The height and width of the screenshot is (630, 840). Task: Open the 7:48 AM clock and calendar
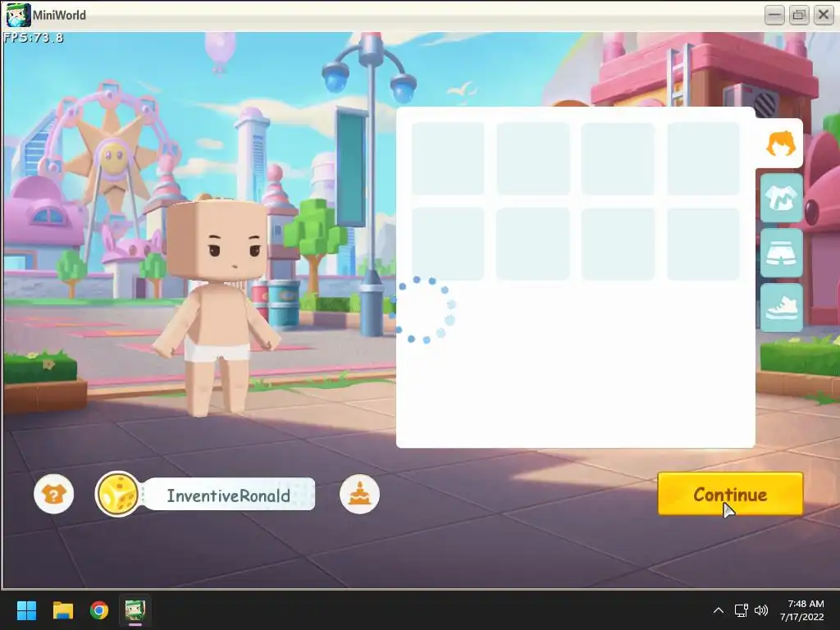[x=802, y=610]
